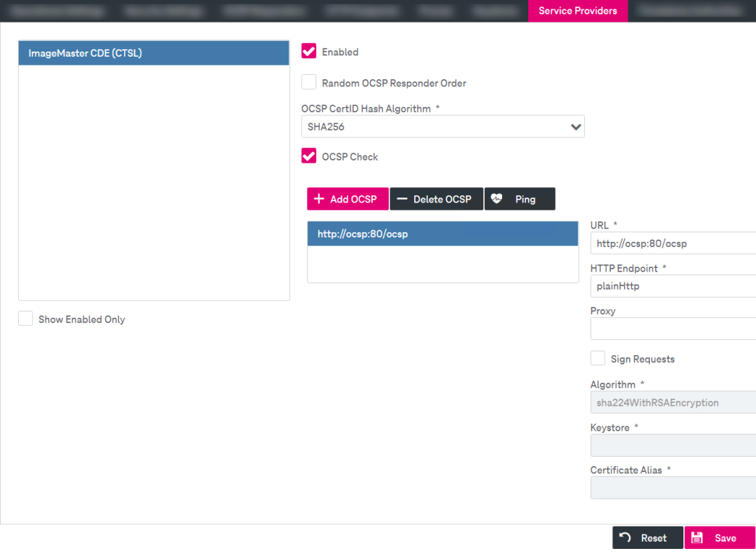Click the Keystore field

click(x=672, y=445)
